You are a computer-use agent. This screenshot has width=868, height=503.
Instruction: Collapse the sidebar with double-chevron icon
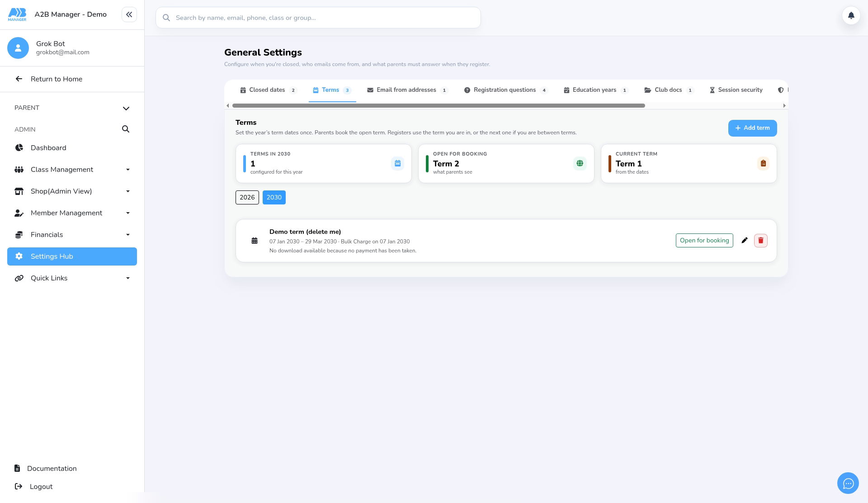(129, 14)
